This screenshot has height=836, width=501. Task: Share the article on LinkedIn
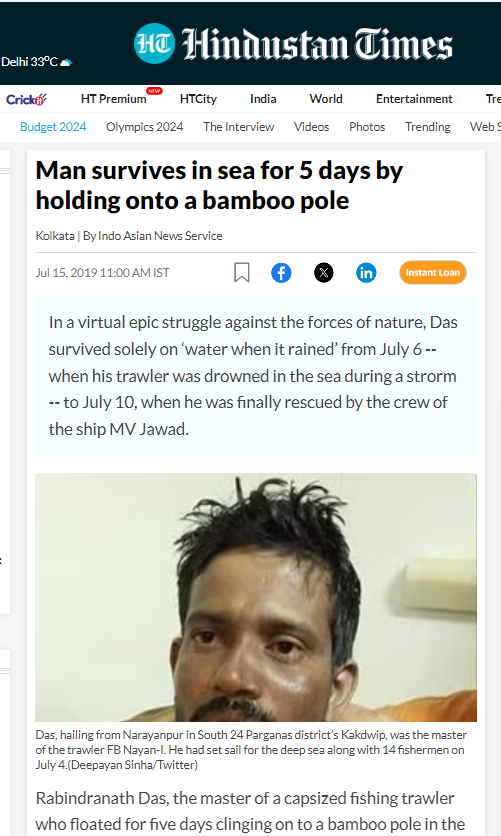366,273
